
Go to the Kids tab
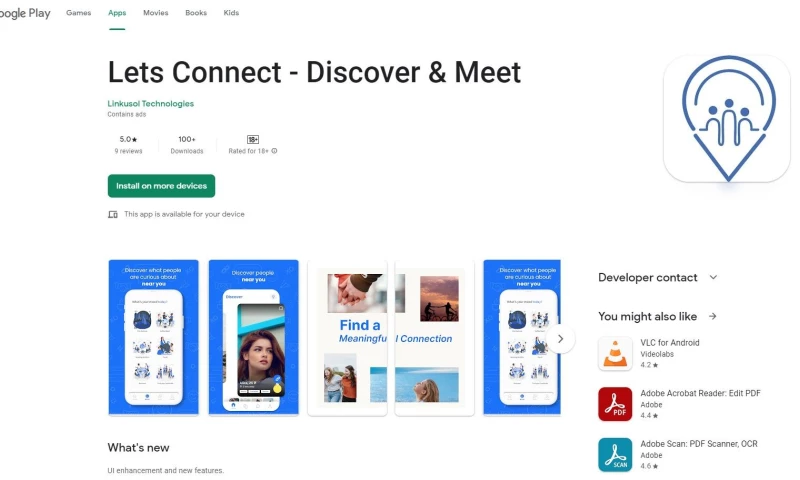(x=231, y=13)
